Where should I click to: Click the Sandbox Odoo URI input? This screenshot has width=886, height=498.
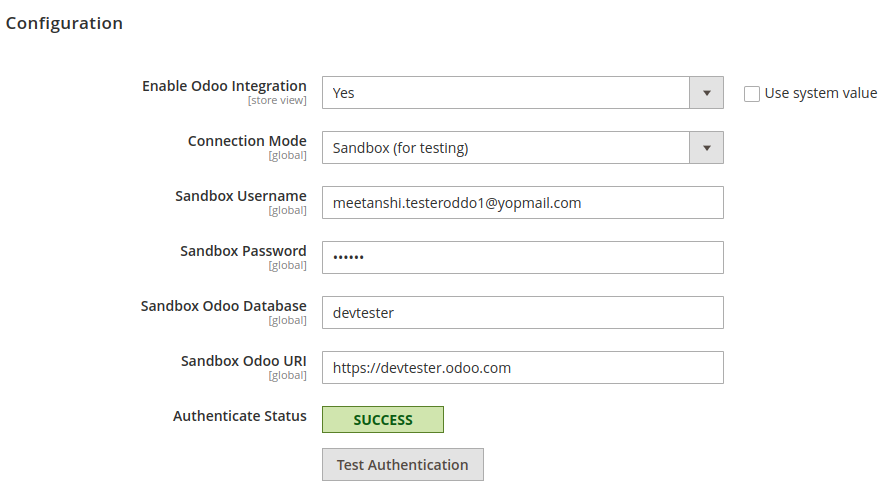pyautogui.click(x=523, y=367)
